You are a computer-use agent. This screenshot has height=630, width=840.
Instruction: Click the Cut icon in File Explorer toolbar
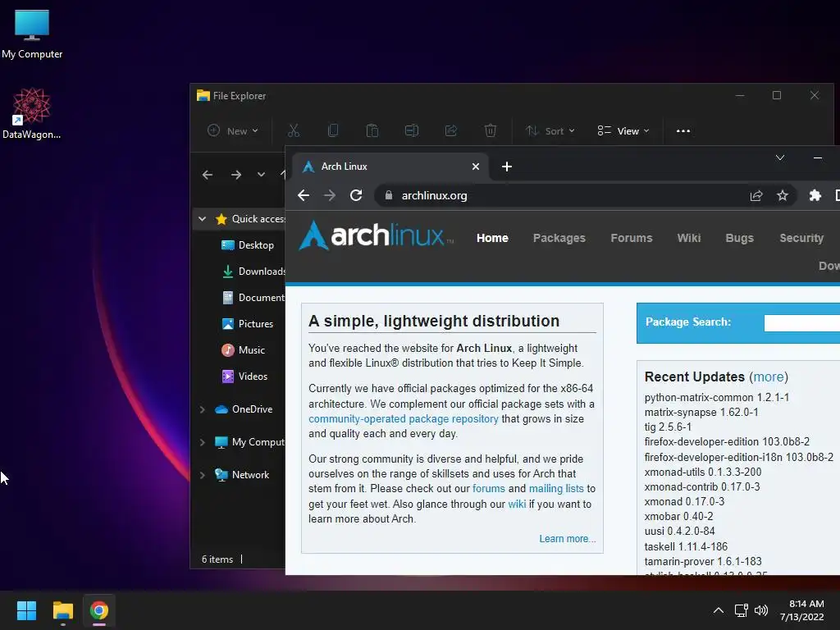tap(294, 130)
